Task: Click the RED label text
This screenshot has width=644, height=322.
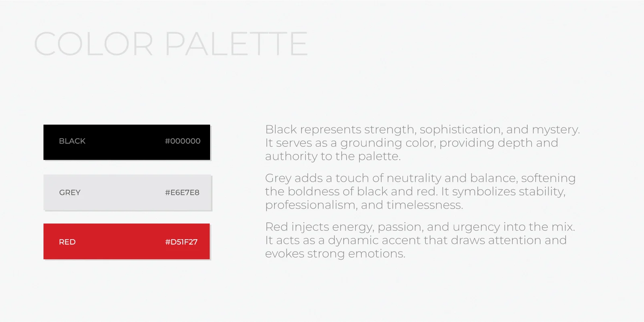Action: [x=67, y=242]
